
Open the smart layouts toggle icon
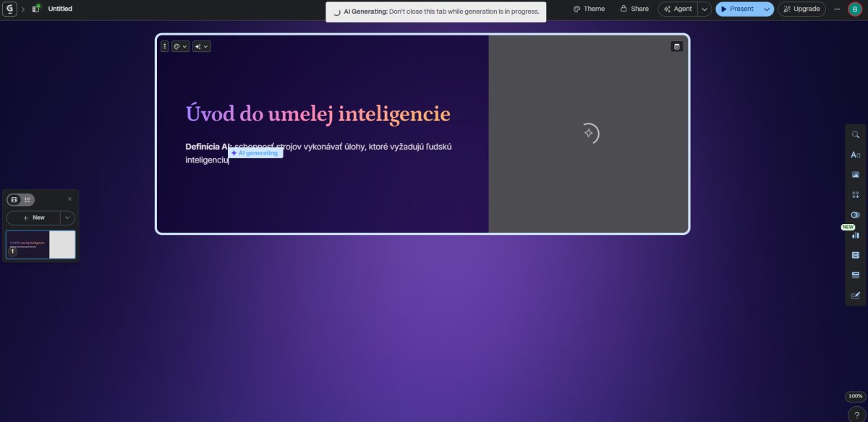856,215
